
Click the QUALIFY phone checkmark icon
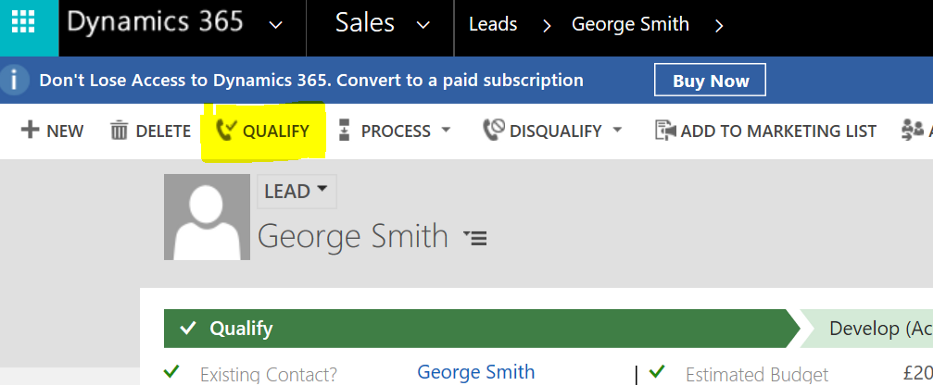[226, 130]
